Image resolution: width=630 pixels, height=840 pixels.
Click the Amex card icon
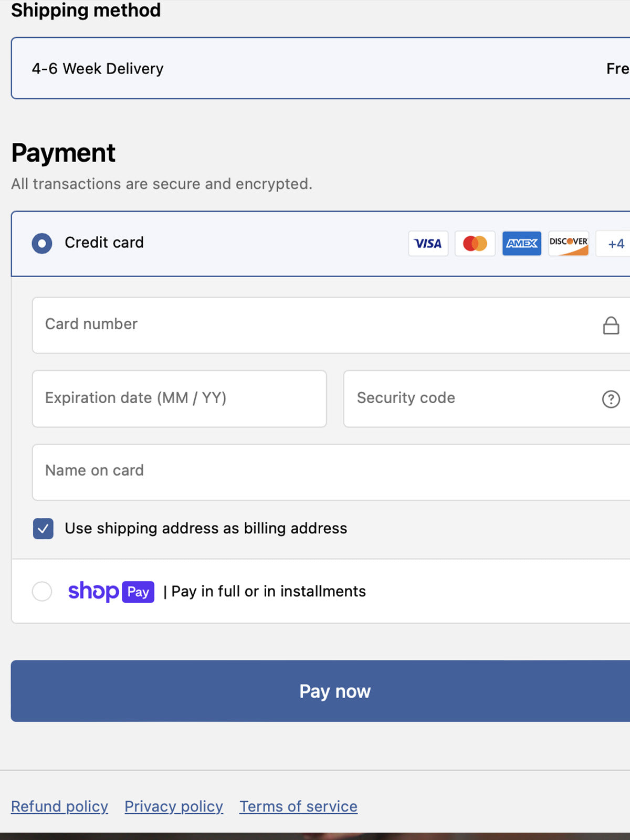[x=522, y=244]
